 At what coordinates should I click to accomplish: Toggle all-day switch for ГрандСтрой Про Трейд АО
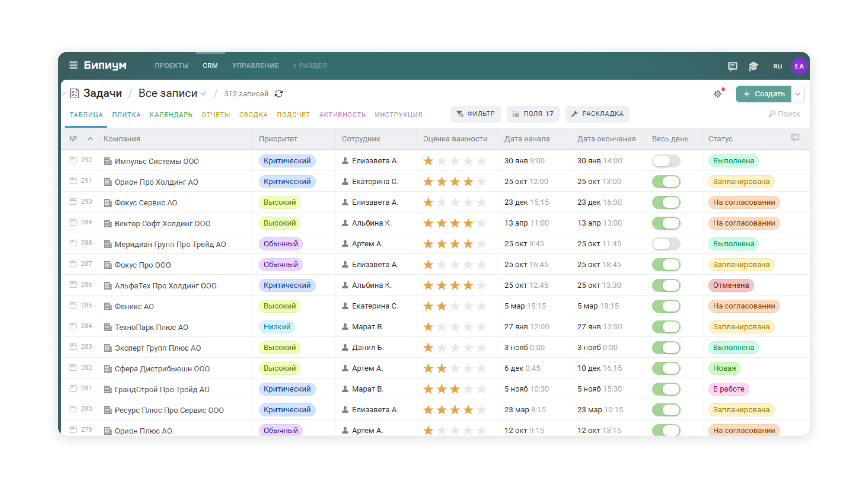tap(666, 389)
